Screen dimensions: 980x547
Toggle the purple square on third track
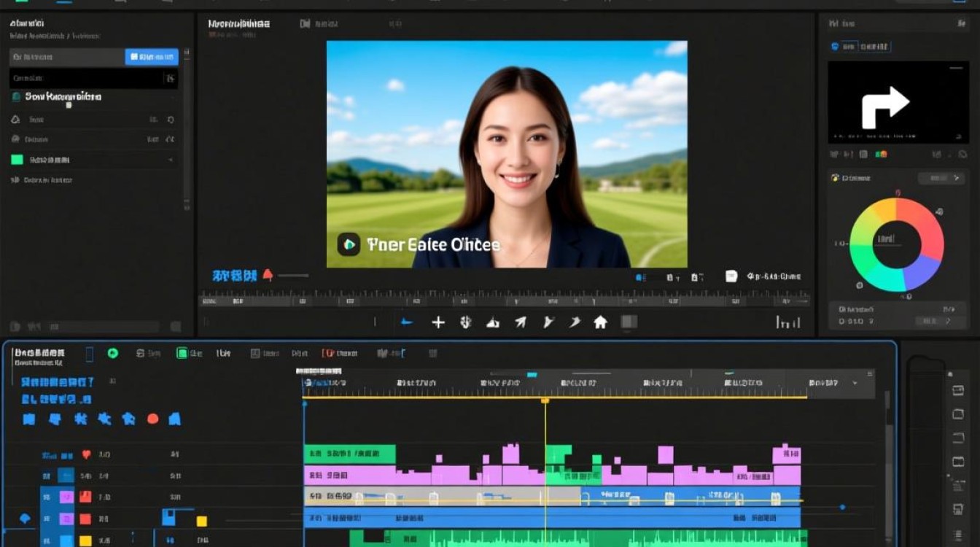pyautogui.click(x=66, y=497)
